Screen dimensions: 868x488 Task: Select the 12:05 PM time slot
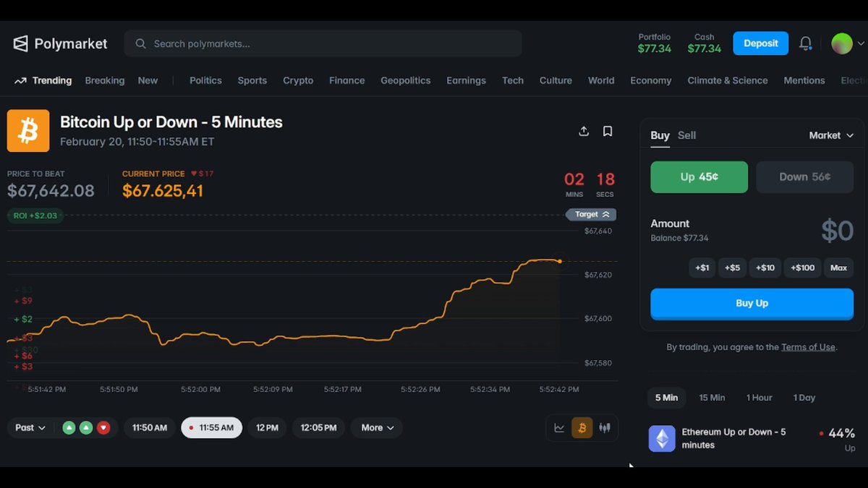(318, 427)
